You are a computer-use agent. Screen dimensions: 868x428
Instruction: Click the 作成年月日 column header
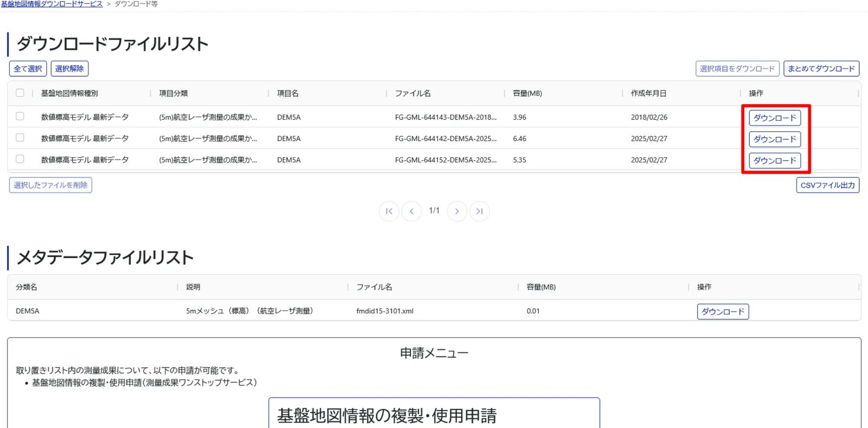[649, 93]
